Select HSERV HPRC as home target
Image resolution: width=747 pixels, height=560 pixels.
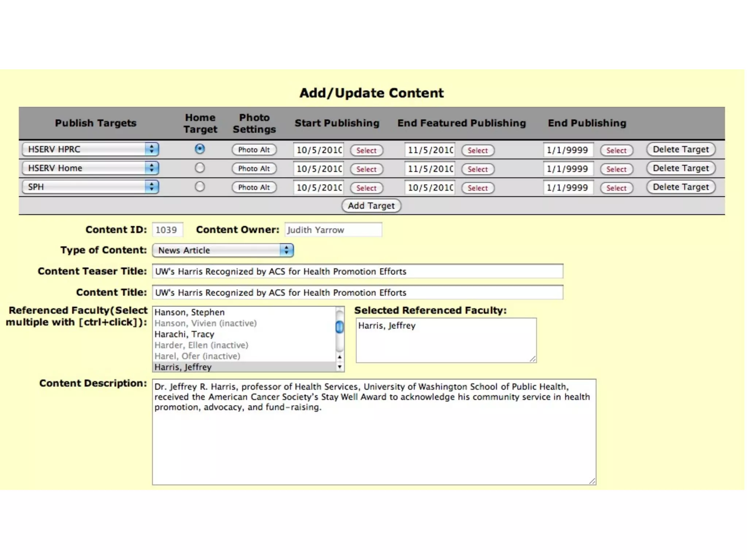click(x=200, y=149)
